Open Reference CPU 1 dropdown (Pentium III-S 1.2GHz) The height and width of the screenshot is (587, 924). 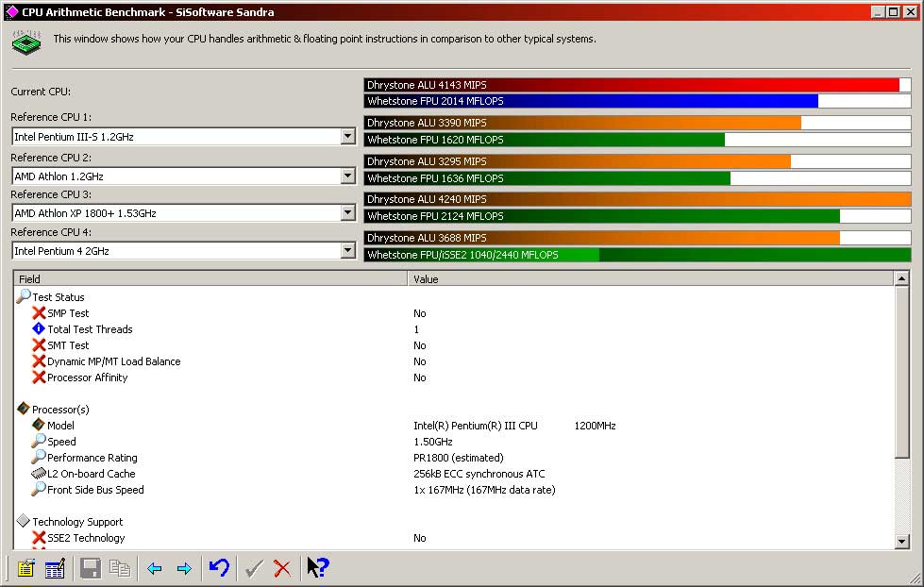pyautogui.click(x=347, y=137)
